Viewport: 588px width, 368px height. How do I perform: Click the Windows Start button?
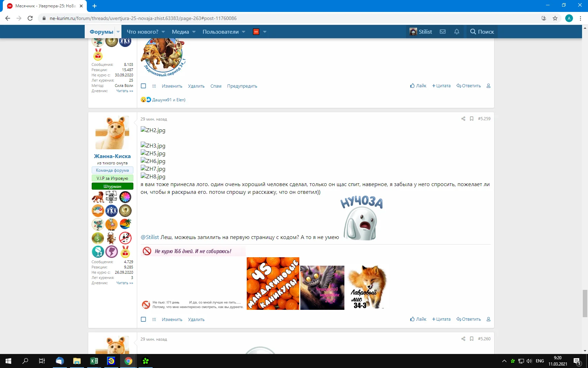pos(8,361)
